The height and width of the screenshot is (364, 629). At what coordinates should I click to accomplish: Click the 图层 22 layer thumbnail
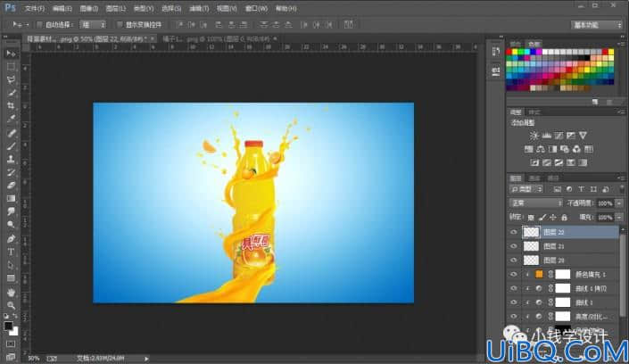point(531,232)
